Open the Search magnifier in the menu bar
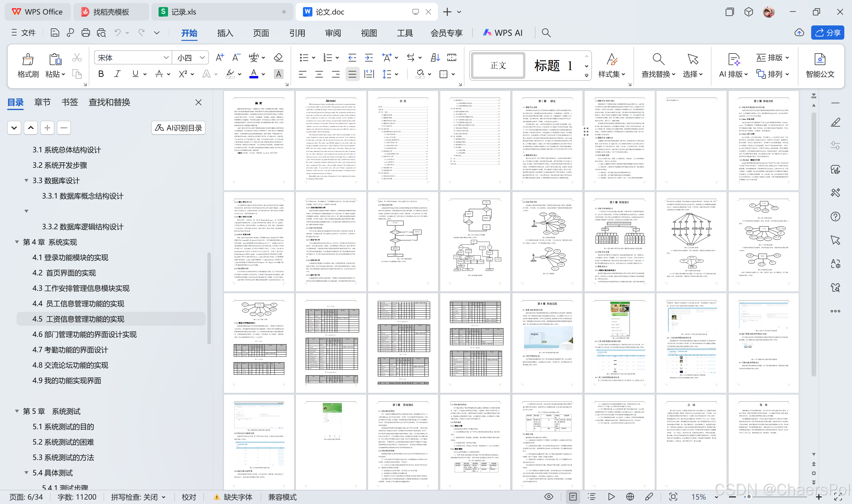 point(546,33)
